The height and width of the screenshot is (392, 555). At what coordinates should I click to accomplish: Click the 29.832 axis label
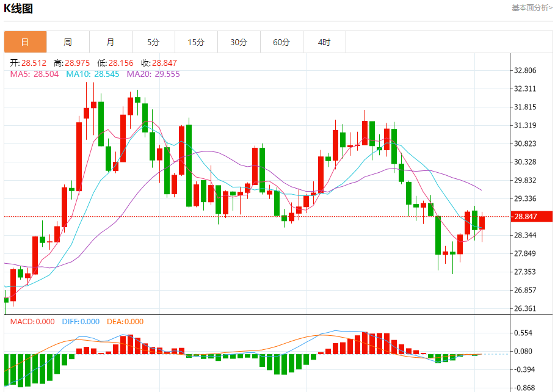click(x=525, y=180)
